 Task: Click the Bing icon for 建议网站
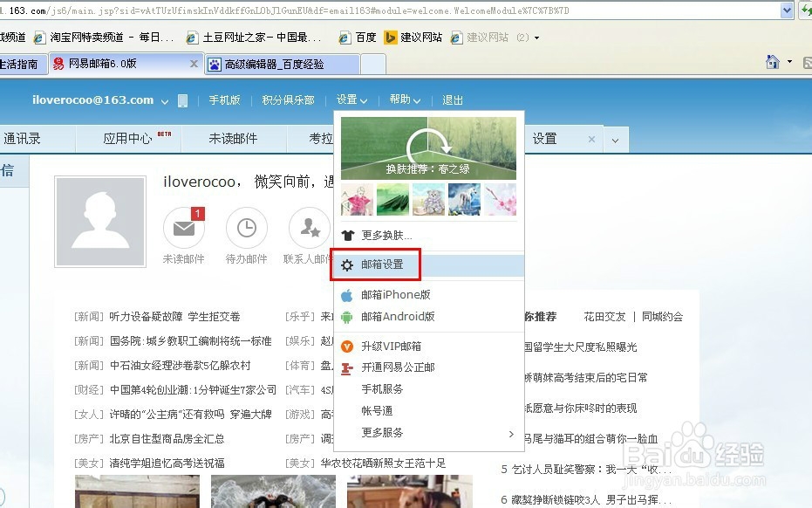[x=390, y=38]
